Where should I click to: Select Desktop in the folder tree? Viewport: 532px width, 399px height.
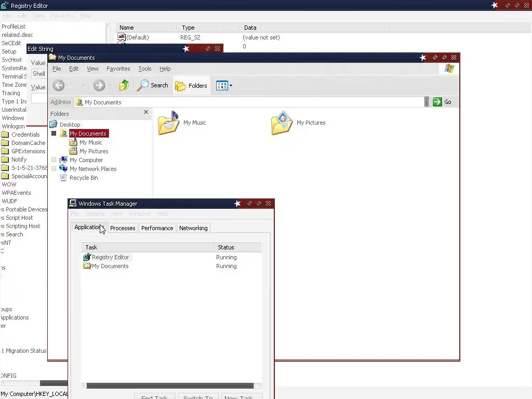70,125
